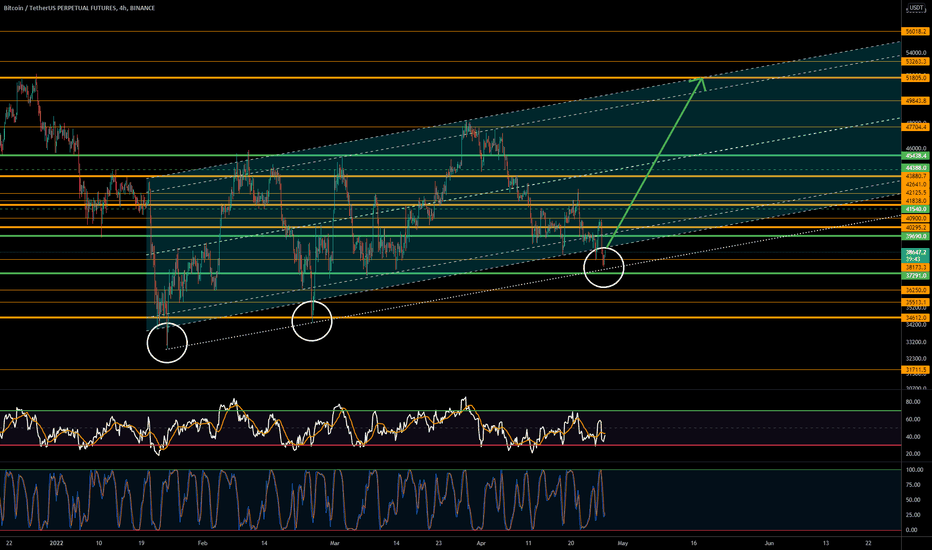The width and height of the screenshot is (932, 550).
Task: Select the green 44388.0 price label
Action: (916, 168)
